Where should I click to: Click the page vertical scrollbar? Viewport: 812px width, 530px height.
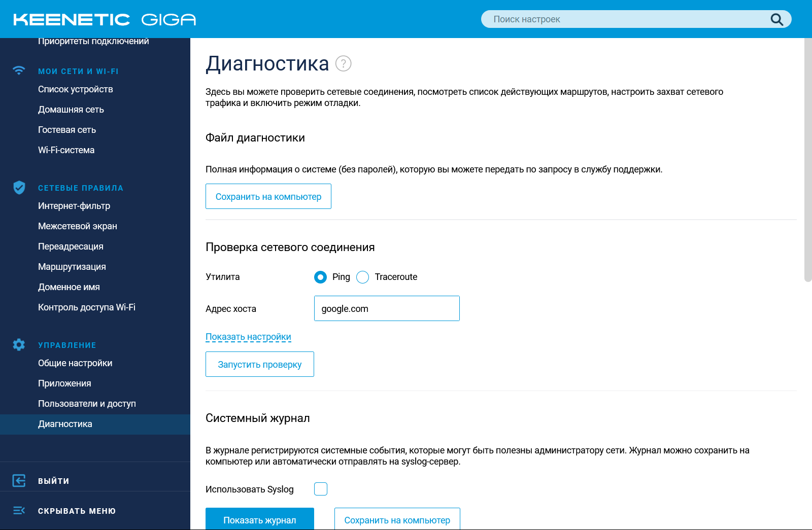click(808, 160)
